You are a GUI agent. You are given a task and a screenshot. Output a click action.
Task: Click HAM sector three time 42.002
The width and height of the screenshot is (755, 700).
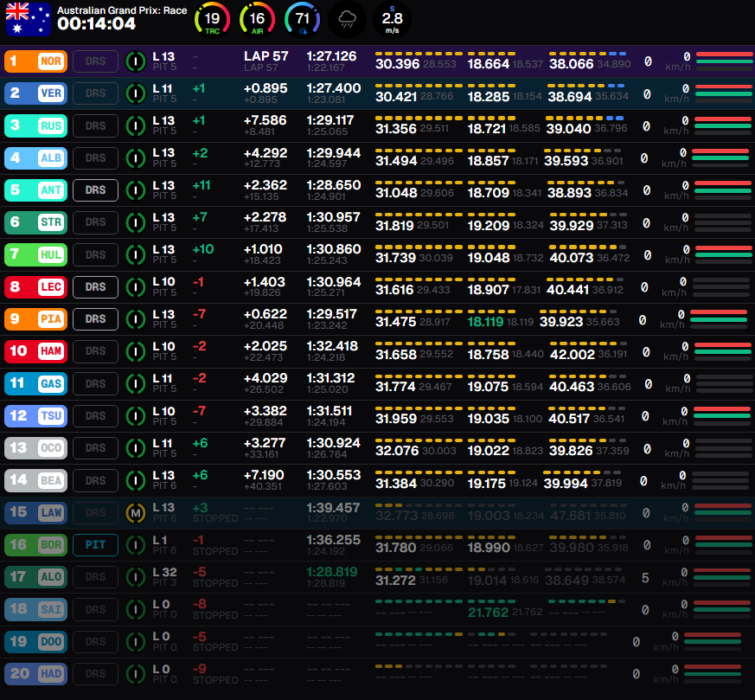point(572,355)
